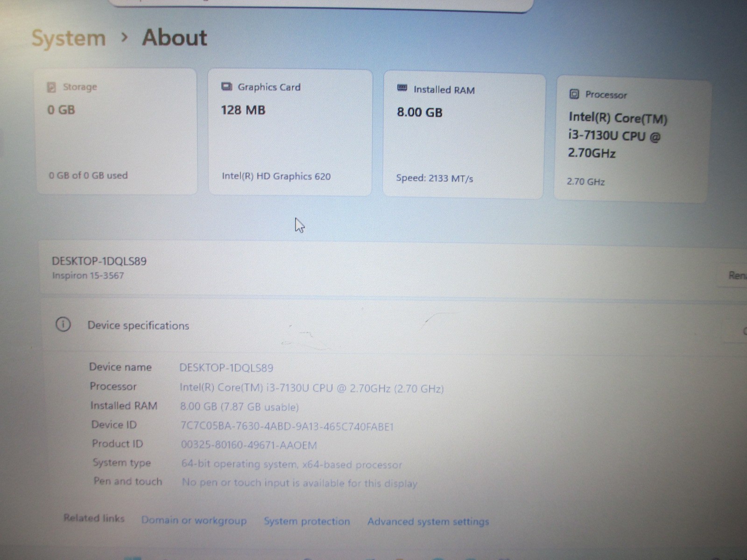Click the System type 64-bit value
The image size is (747, 560).
pyautogui.click(x=291, y=464)
